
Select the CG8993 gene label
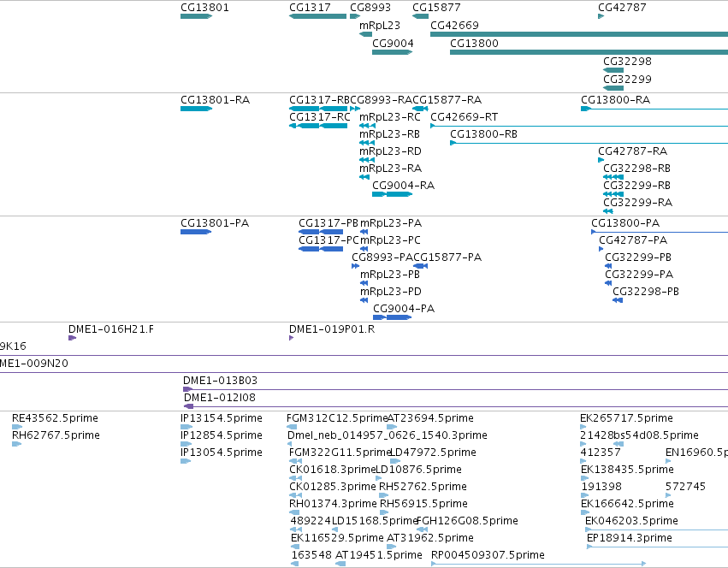[370, 8]
